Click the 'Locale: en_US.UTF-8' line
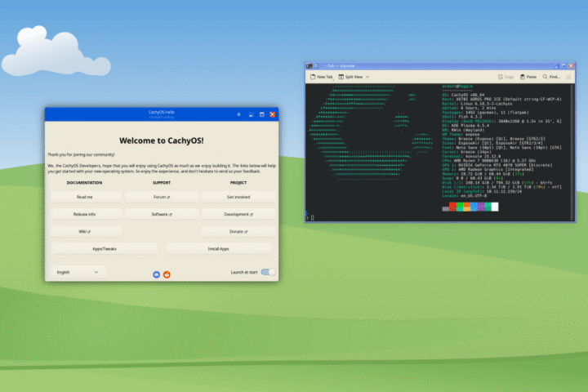Viewport: 588px width, 392px height. pos(464,195)
